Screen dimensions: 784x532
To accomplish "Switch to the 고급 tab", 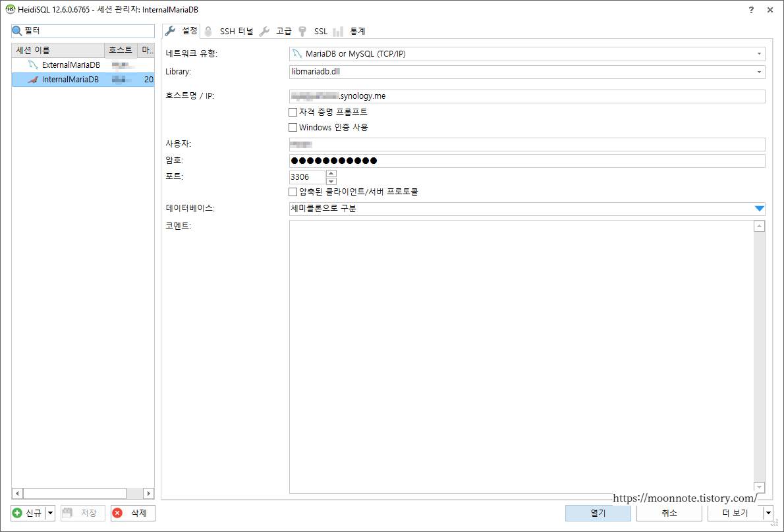I will click(x=276, y=32).
